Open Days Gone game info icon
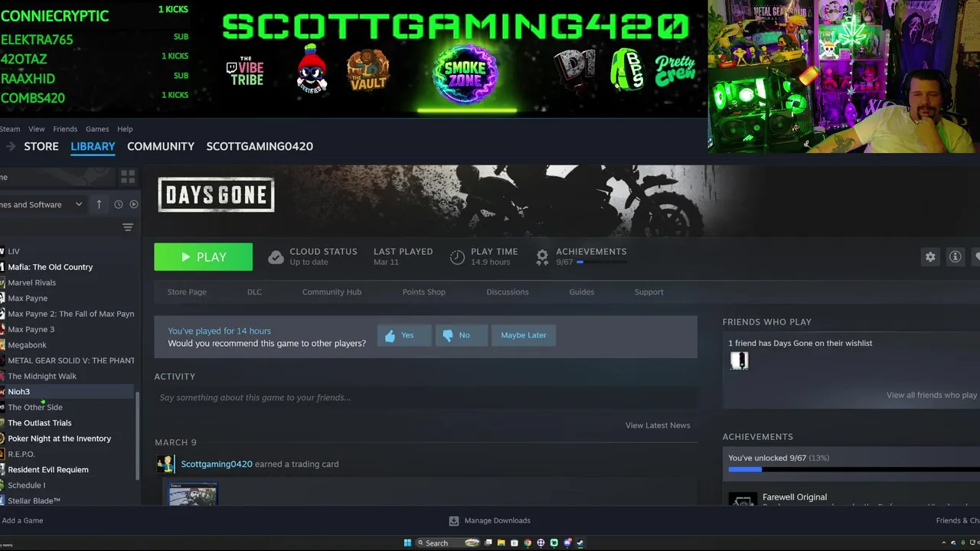The width and height of the screenshot is (980, 551). click(955, 257)
